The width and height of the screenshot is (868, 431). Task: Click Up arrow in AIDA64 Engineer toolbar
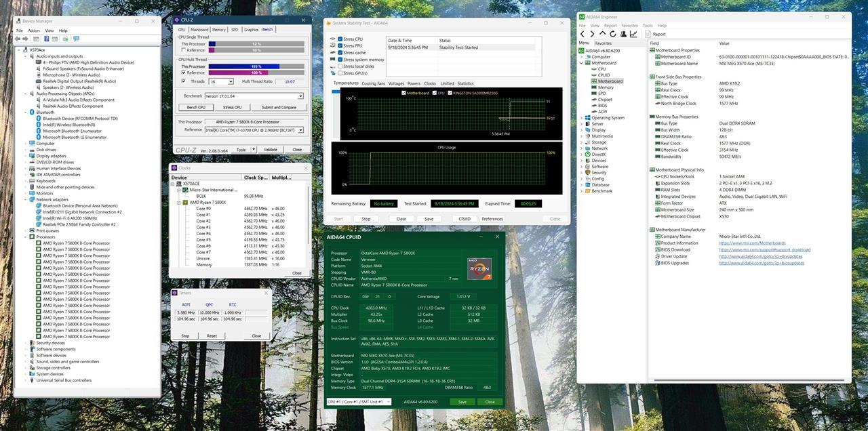click(603, 34)
